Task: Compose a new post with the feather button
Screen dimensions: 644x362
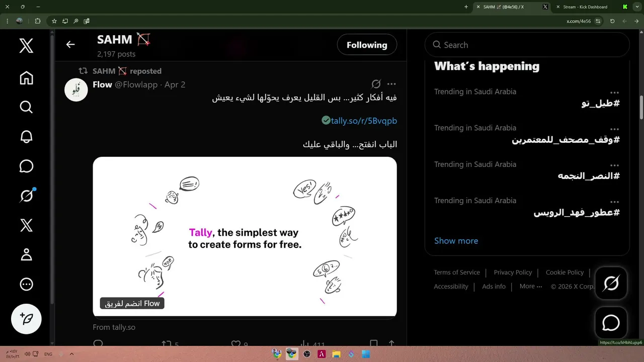Action: (x=26, y=319)
